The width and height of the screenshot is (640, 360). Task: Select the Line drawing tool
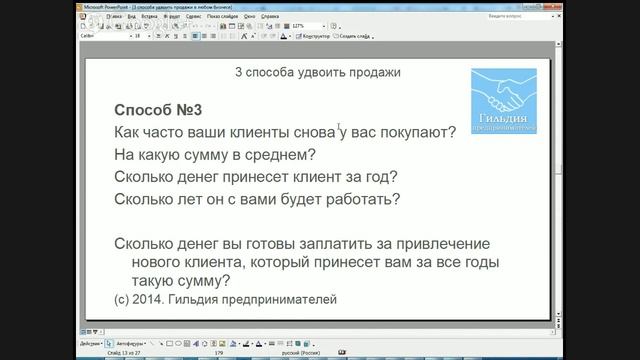point(152,344)
